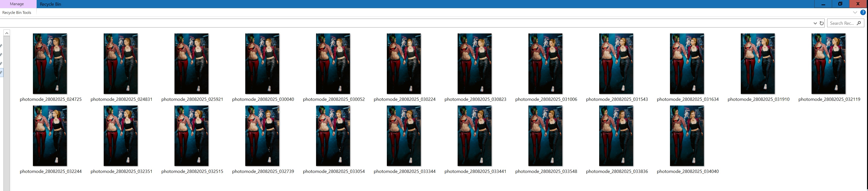Click file name text photomode_28082025_033054

(334, 171)
